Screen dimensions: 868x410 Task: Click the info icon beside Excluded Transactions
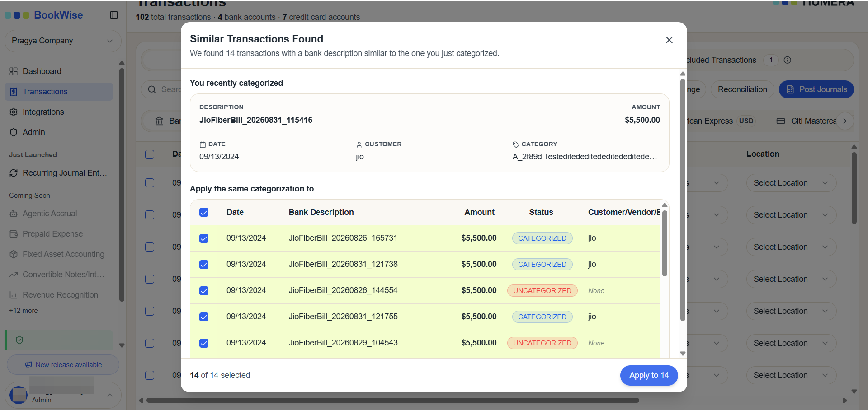point(788,60)
